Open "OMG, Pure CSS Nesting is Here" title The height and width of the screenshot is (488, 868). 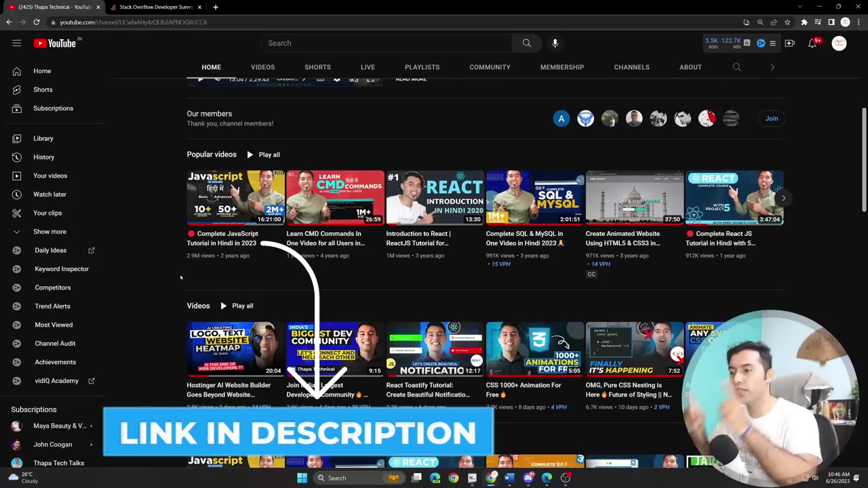[629, 390]
